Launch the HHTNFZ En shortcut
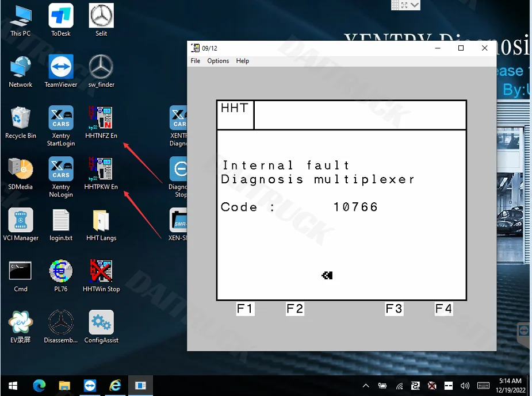 (x=101, y=123)
